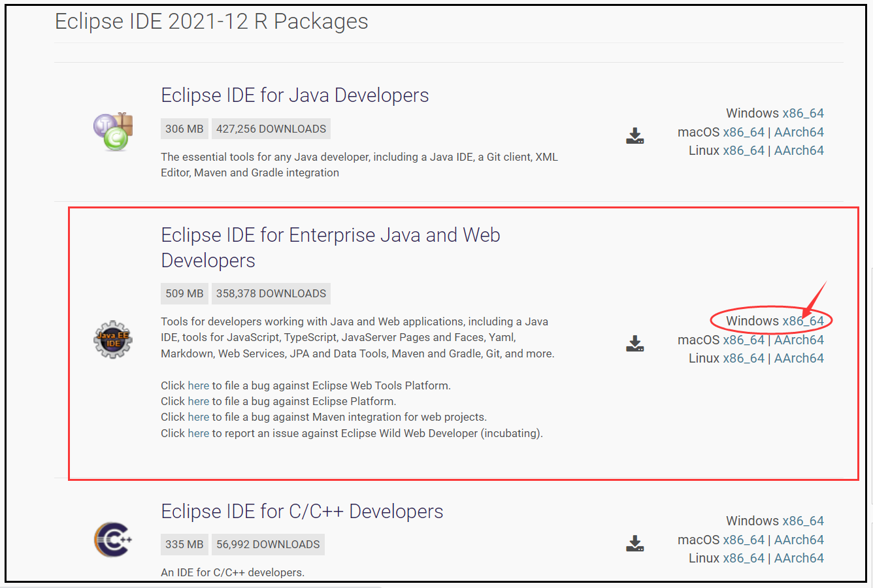Click the 56,992 DOWNLOADS badge

pyautogui.click(x=268, y=544)
